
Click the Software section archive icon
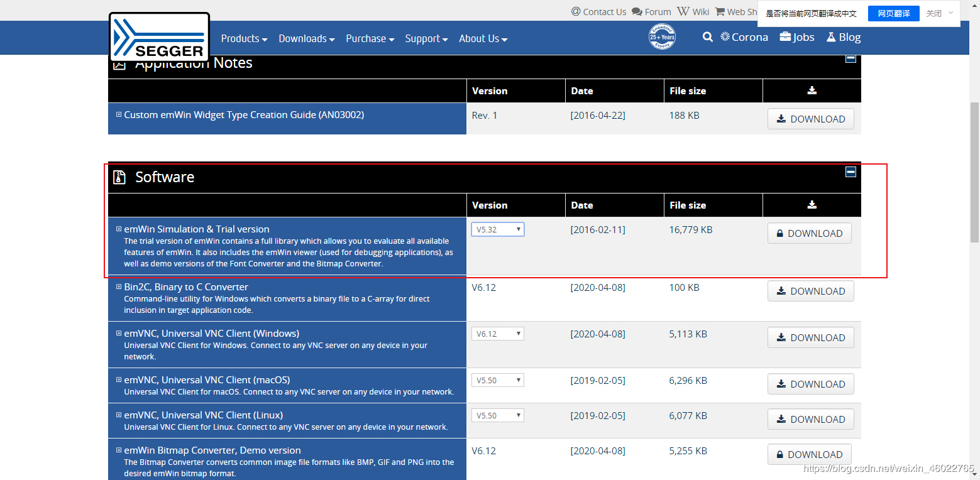pos(119,177)
